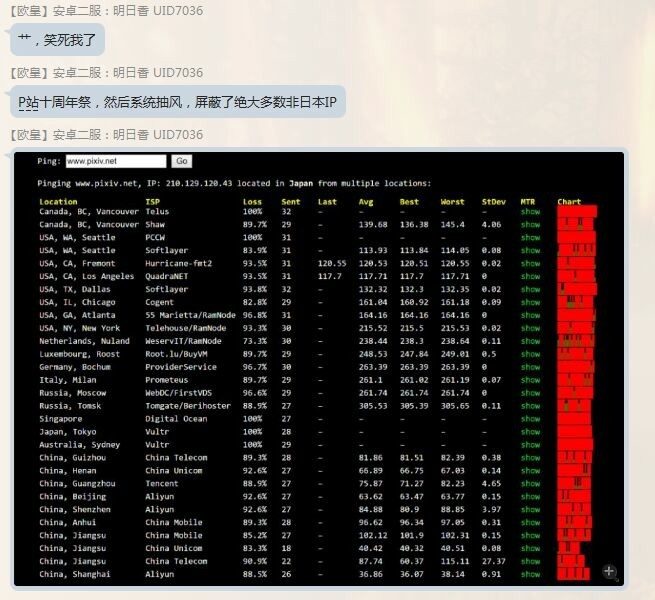Open MTR show link for Tencent row
This screenshot has height=600, width=655.
tap(530, 484)
